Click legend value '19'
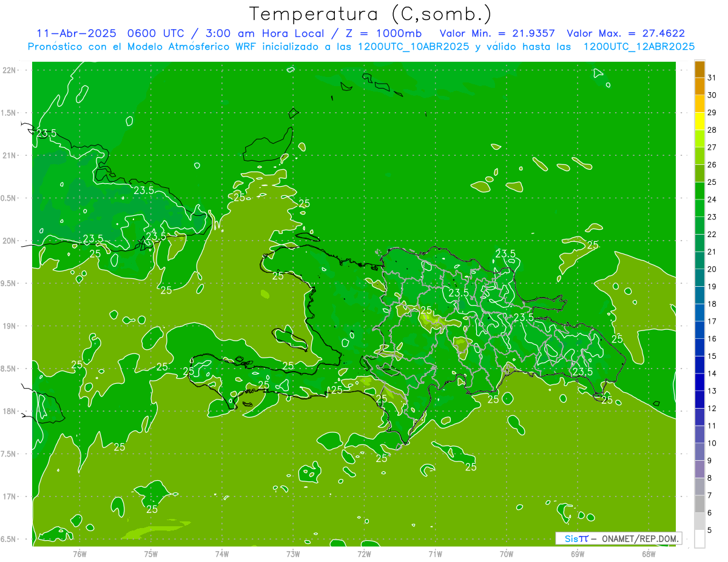Screen dimensions: 728x562 [x=712, y=287]
